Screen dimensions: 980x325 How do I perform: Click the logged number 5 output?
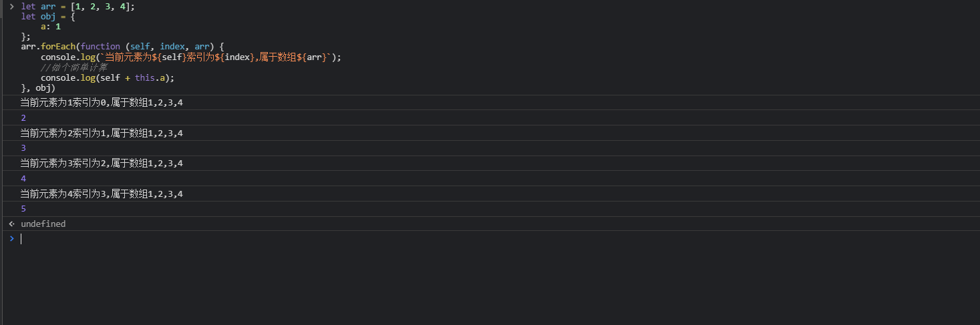(23, 209)
